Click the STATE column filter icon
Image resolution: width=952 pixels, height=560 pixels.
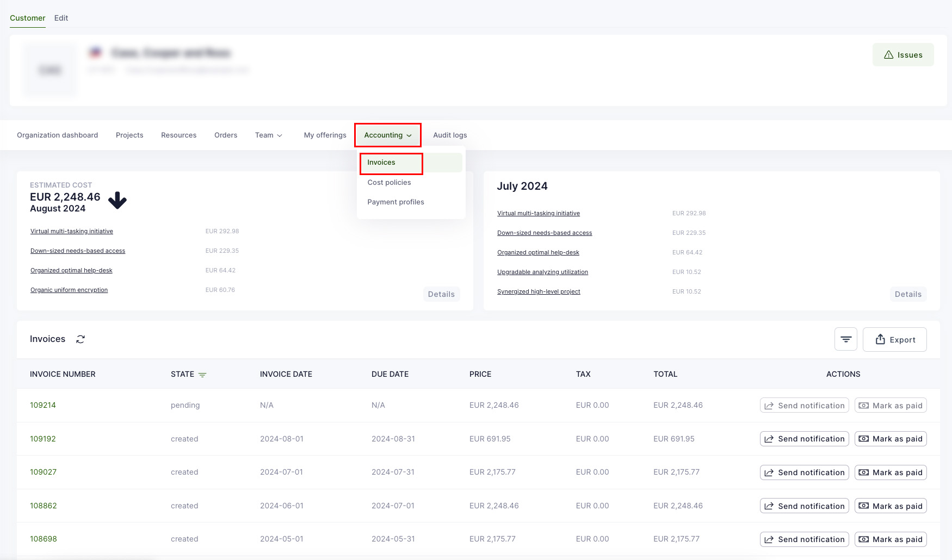click(x=202, y=375)
